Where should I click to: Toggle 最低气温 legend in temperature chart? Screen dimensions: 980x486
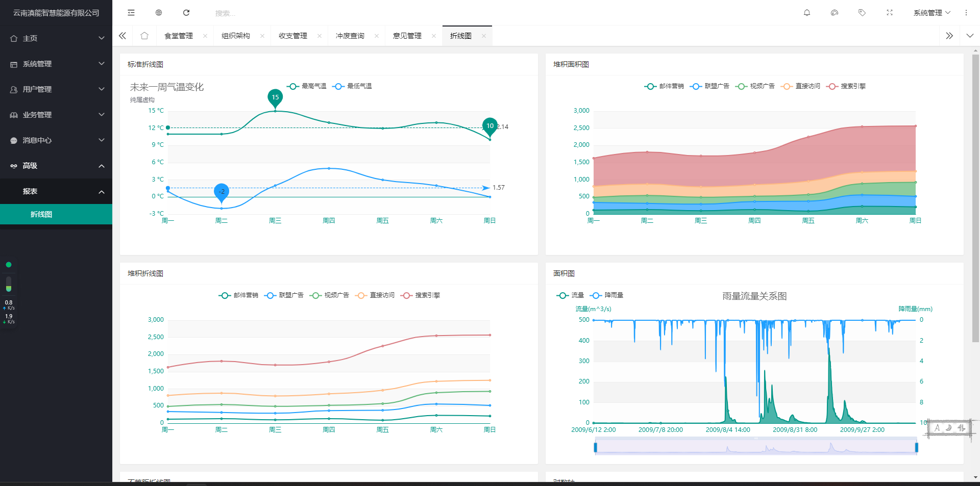point(352,86)
